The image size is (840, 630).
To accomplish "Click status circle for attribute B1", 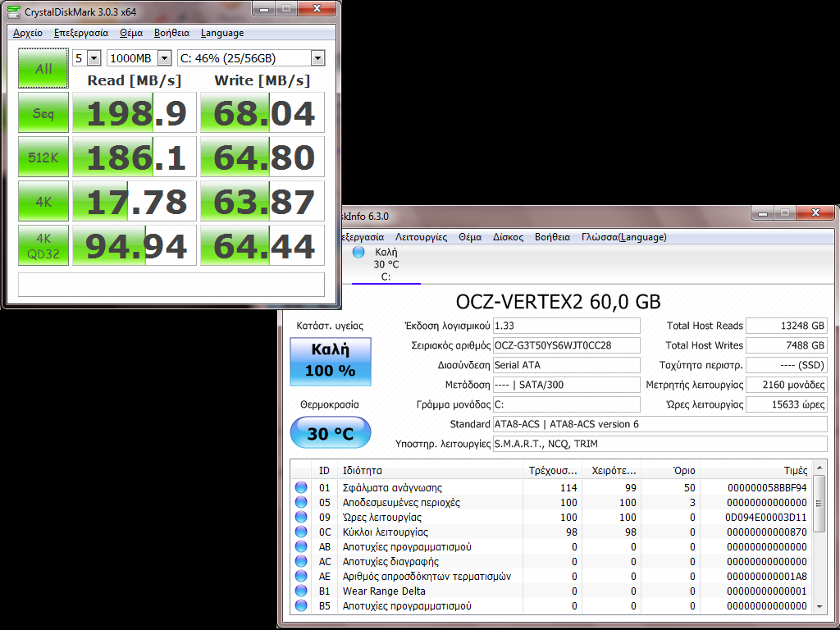I will click(x=301, y=591).
